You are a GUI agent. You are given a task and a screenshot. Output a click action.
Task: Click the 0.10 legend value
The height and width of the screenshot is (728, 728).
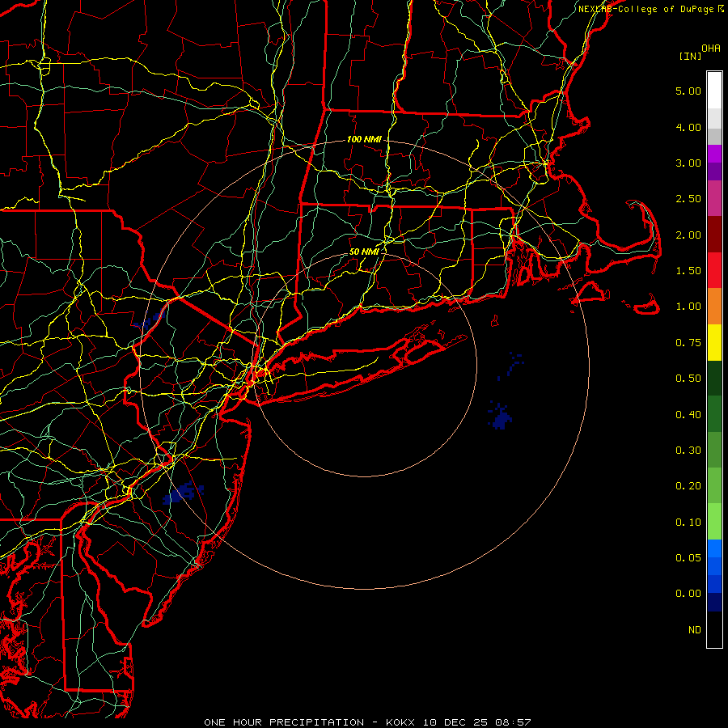pos(688,523)
